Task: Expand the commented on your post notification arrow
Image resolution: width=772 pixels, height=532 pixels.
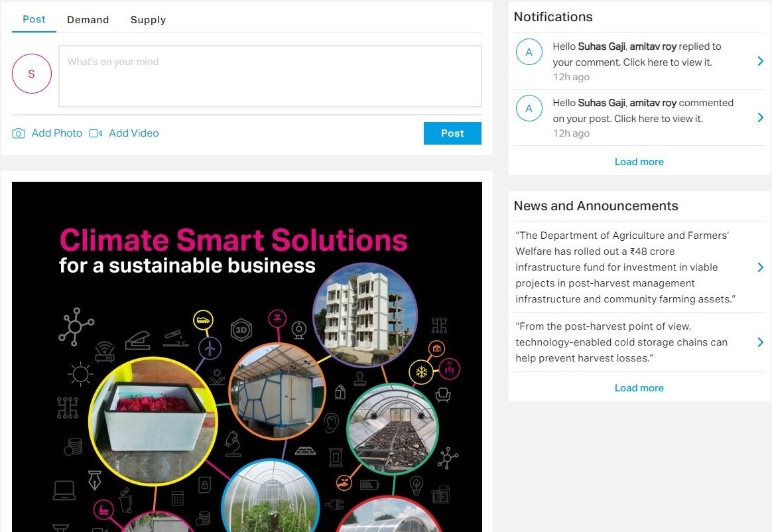Action: coord(761,117)
